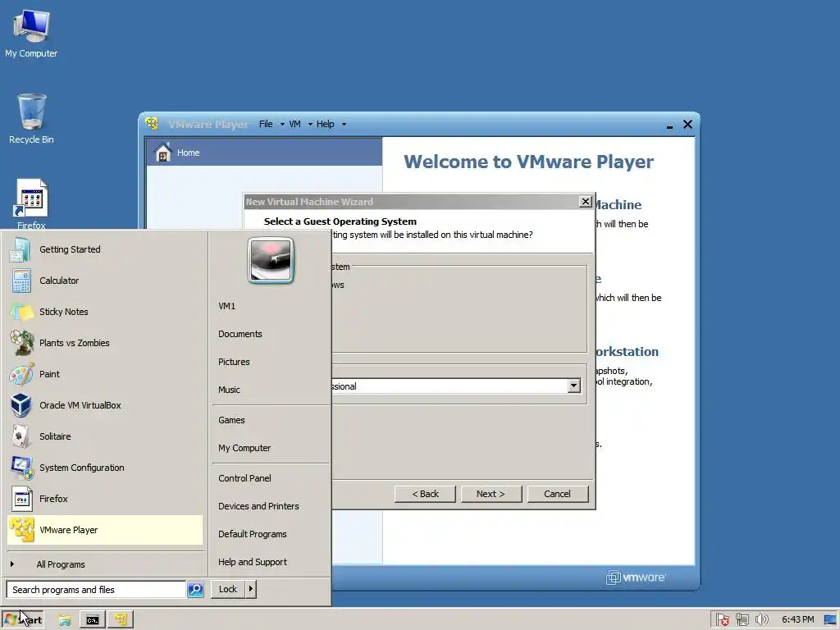The width and height of the screenshot is (840, 630).
Task: Launch Calculator from the Start menu
Action: pos(105,281)
